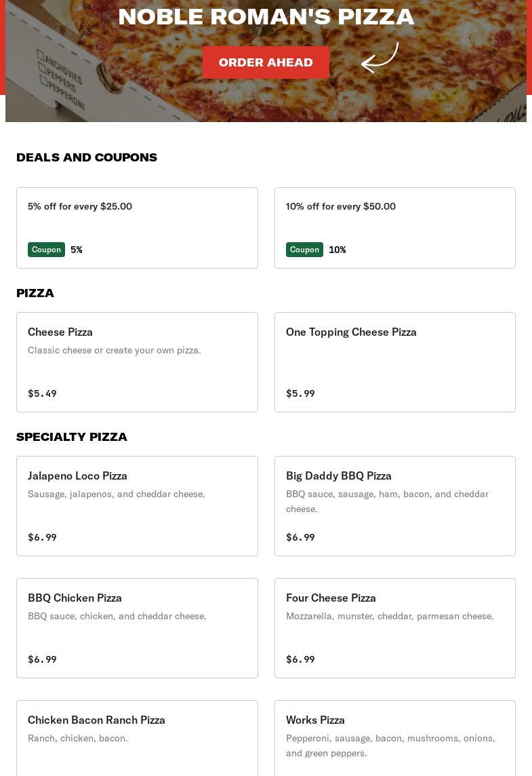
Task: Select the BBQ Chicken Pizza card
Action: 137,627
